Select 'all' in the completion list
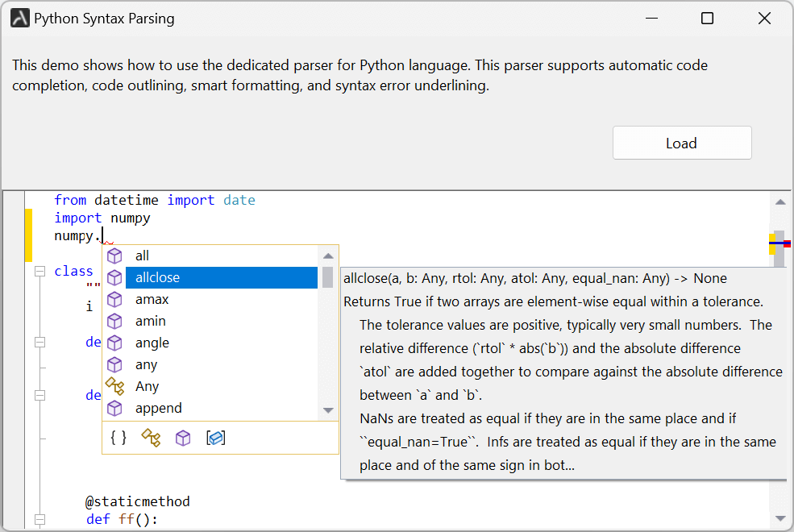 click(222, 256)
